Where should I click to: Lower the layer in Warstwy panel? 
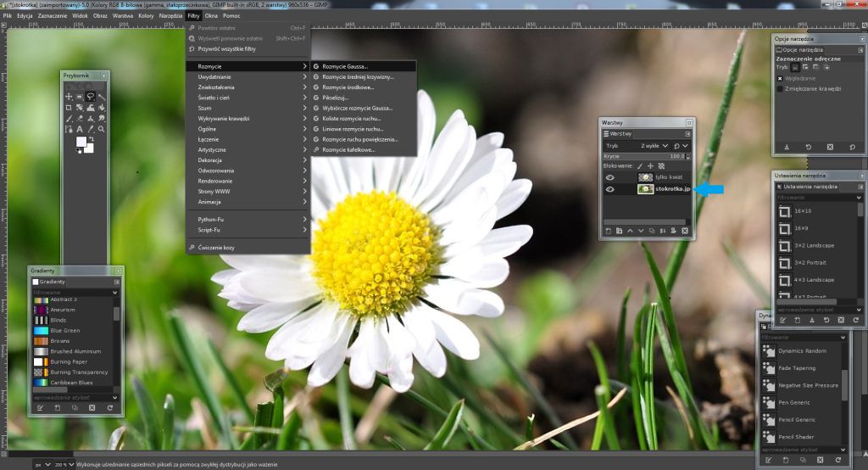click(x=641, y=231)
